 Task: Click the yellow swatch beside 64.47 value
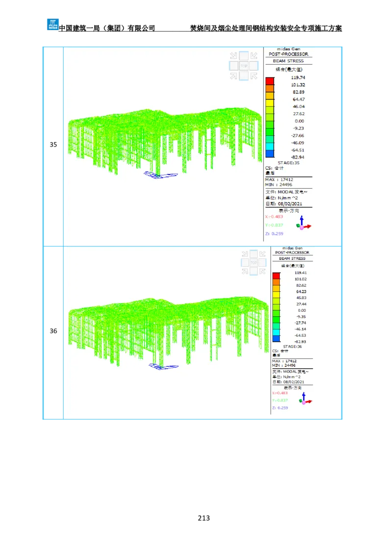click(270, 99)
